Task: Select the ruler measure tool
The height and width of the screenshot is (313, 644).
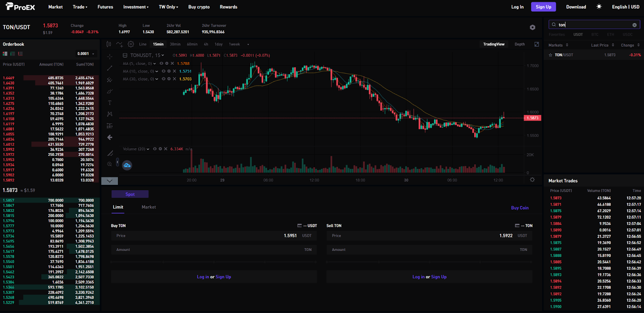Action: [x=109, y=153]
